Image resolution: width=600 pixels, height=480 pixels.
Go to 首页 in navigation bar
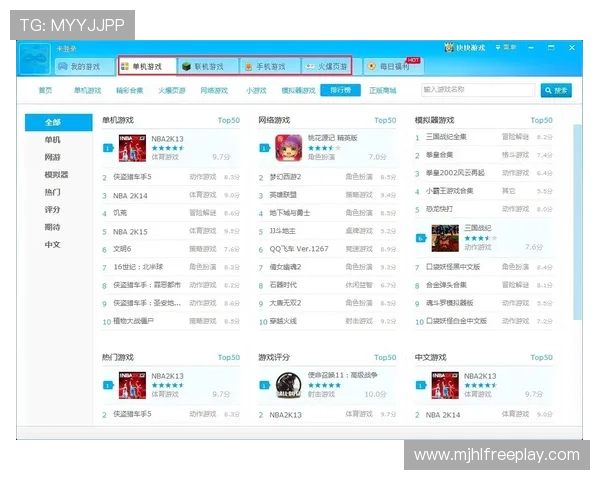[x=45, y=90]
